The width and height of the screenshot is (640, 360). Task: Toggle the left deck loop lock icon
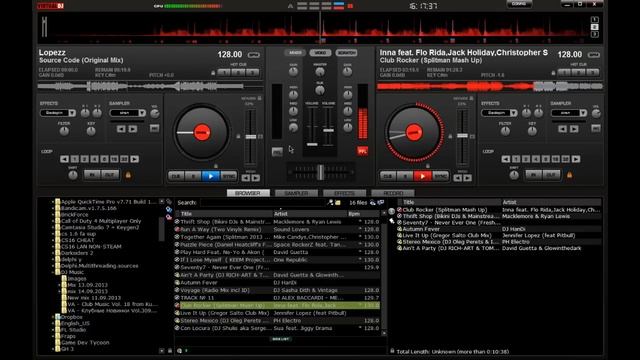coord(128,175)
